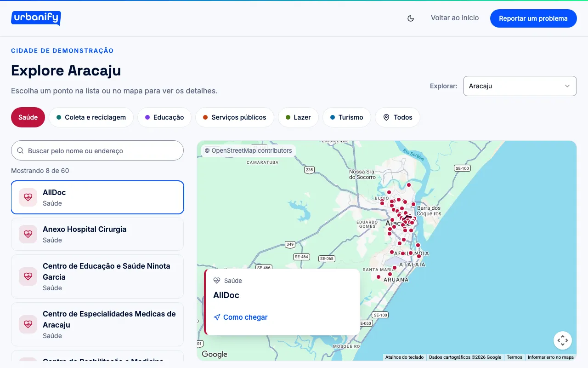The height and width of the screenshot is (368, 588).
Task: Click Como chegar directions link
Action: coord(240,317)
